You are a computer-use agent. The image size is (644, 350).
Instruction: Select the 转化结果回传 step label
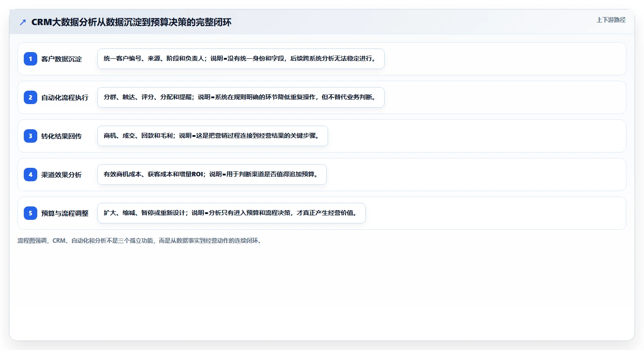tap(61, 136)
